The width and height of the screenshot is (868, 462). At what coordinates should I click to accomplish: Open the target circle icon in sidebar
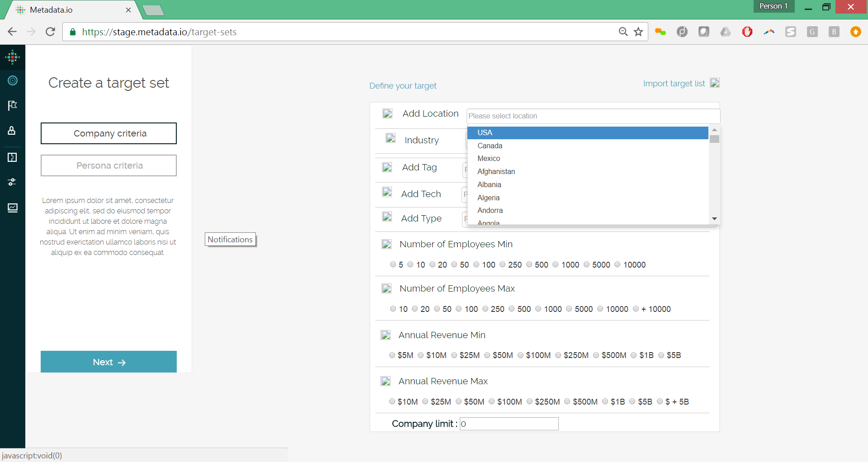click(13, 80)
